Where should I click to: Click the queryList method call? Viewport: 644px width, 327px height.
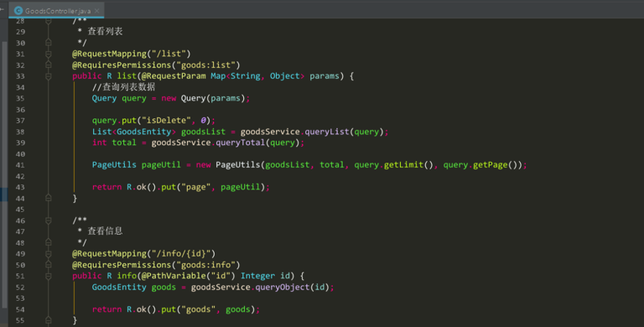(327, 132)
